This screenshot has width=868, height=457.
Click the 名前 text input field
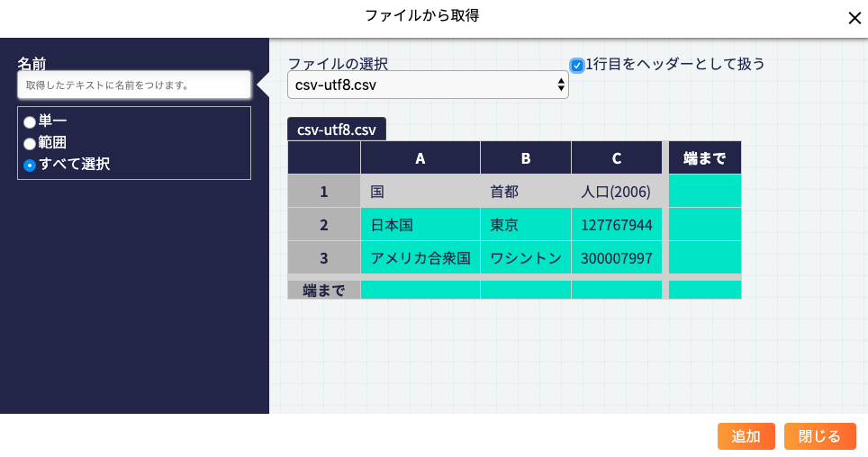(134, 85)
